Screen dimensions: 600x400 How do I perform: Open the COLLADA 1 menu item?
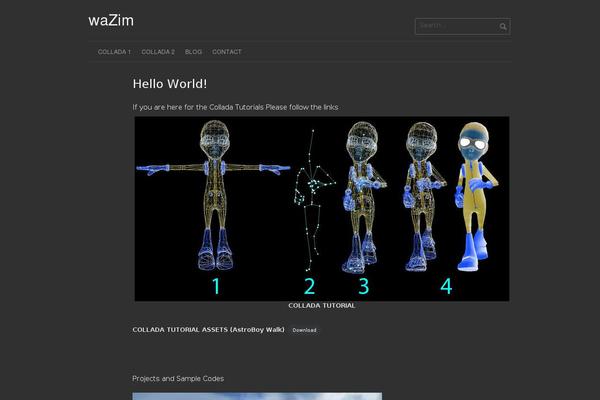pos(114,52)
